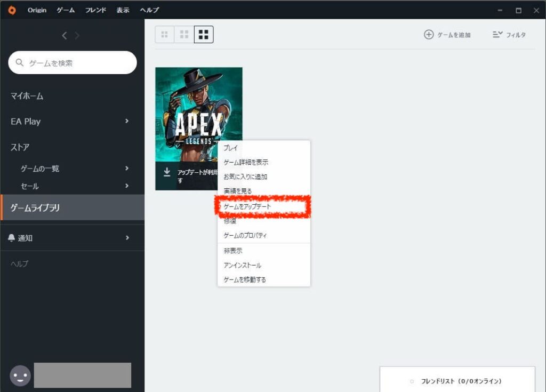Open ストア in sidebar
This screenshot has height=392, width=546.
20,147
